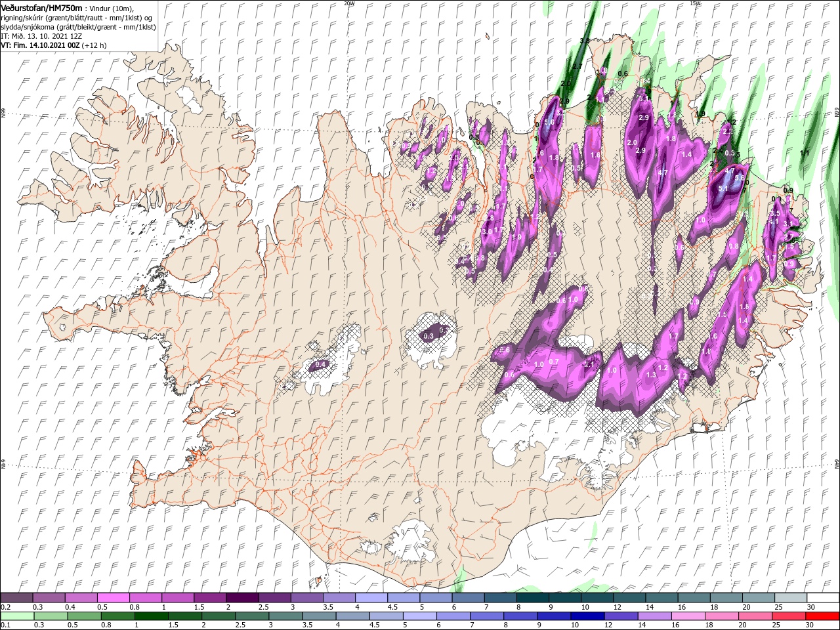
Task: Click the '15W' longitude label
Action: [x=695, y=3]
